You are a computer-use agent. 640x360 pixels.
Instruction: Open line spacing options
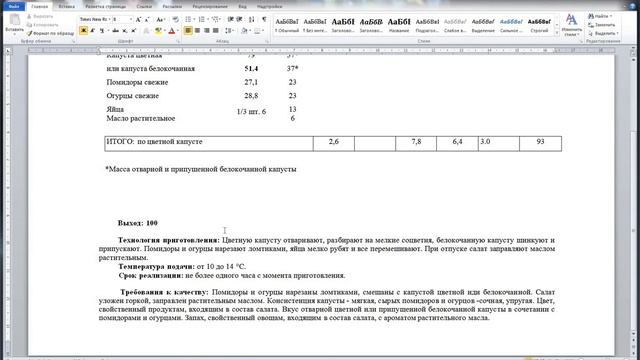click(x=229, y=31)
